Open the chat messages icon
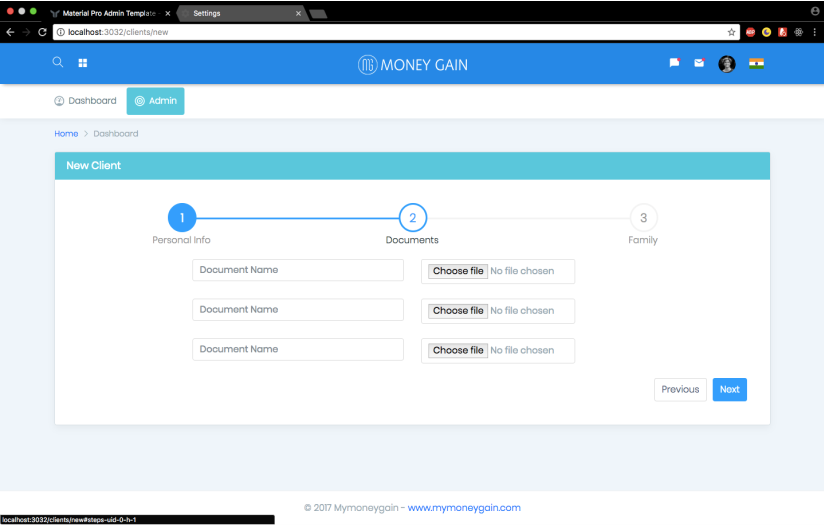This screenshot has width=825, height=525. [x=675, y=63]
